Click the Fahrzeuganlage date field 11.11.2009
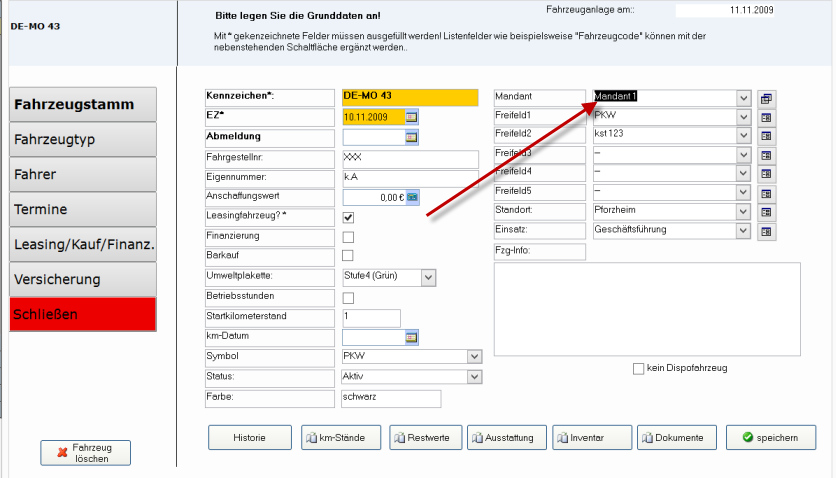This screenshot has width=836, height=478. coord(725,10)
